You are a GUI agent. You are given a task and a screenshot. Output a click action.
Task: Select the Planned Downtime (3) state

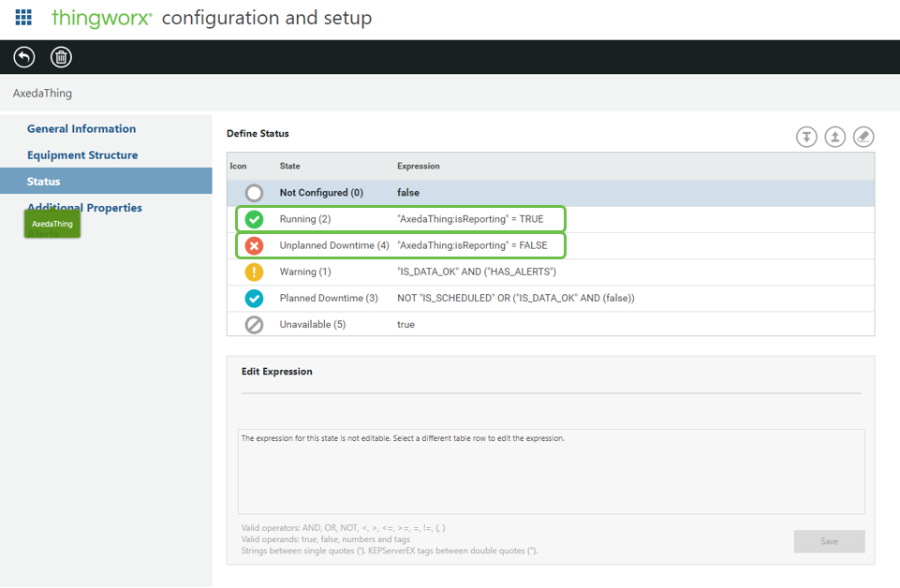click(x=329, y=299)
